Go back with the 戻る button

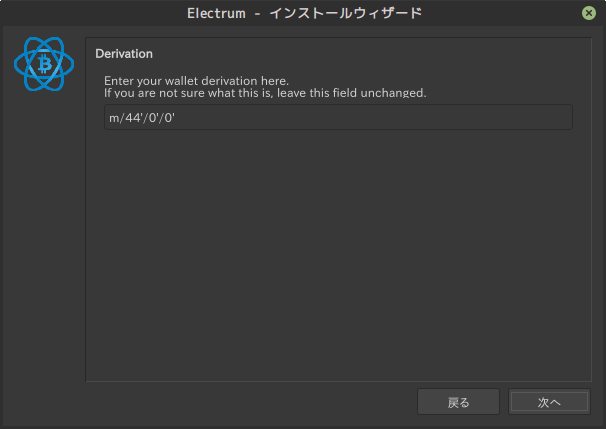[458, 402]
